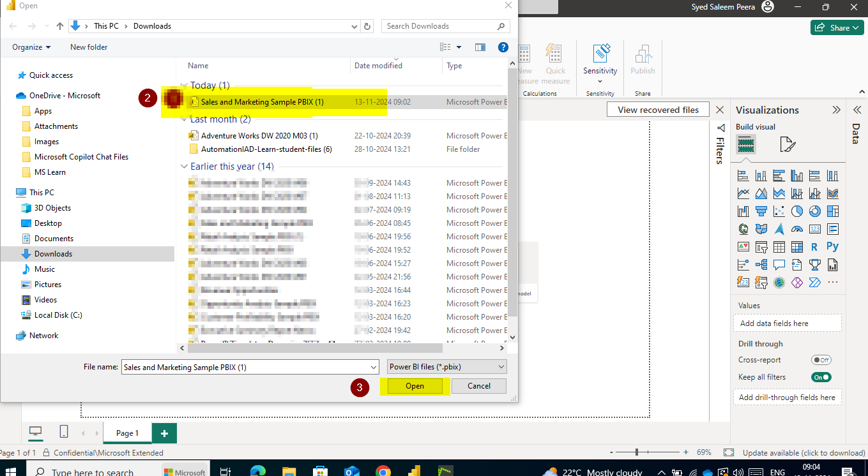Refresh the Downloads folder listing
The image size is (868, 476).
point(367,26)
